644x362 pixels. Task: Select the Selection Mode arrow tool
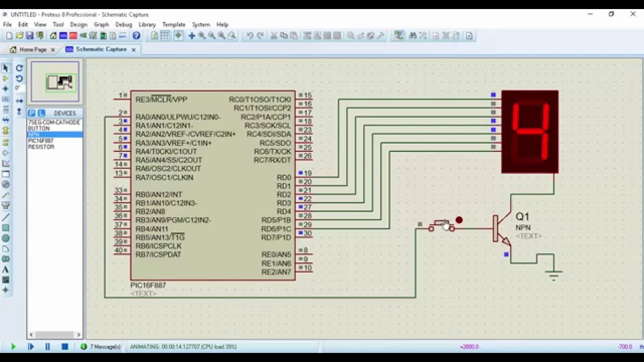(x=6, y=68)
